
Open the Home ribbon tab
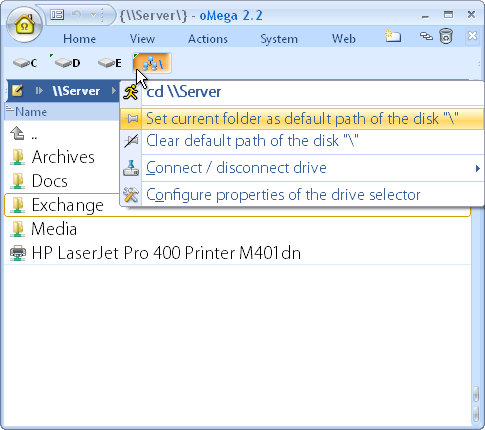79,39
